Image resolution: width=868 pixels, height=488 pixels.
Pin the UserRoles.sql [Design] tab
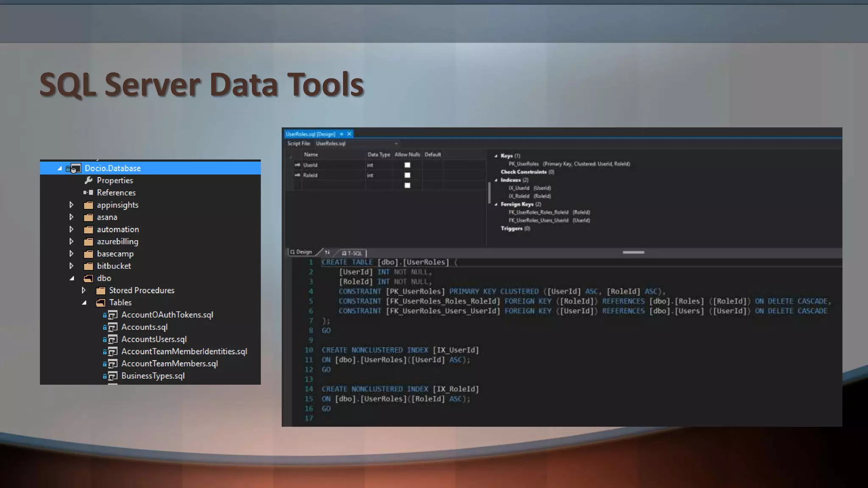click(x=342, y=134)
